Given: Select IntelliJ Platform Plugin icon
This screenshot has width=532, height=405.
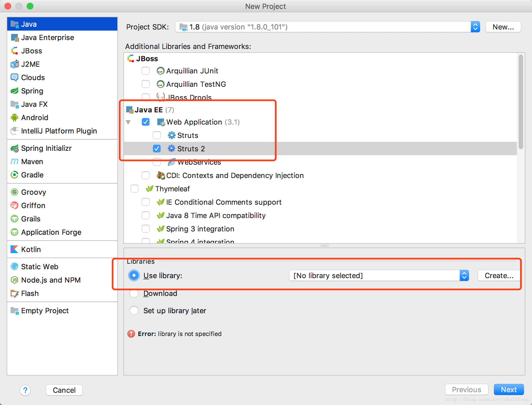Looking at the screenshot, I should 14,131.
